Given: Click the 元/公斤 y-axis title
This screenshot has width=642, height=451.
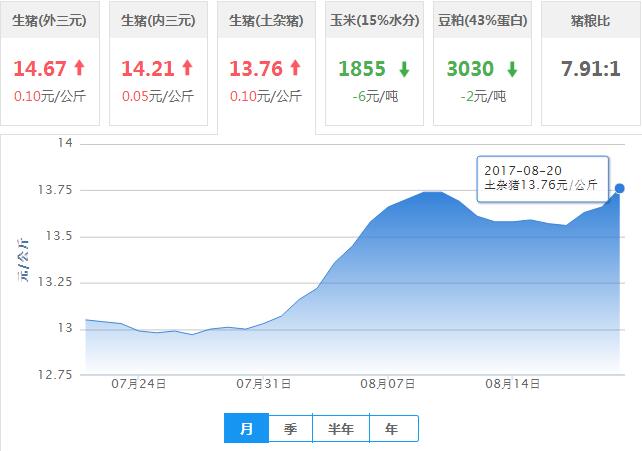Looking at the screenshot, I should (x=23, y=259).
